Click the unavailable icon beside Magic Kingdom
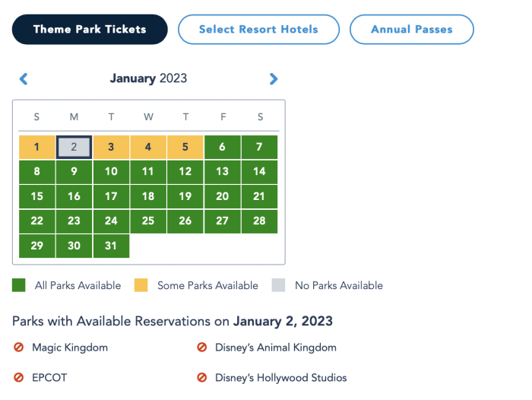 (x=19, y=347)
